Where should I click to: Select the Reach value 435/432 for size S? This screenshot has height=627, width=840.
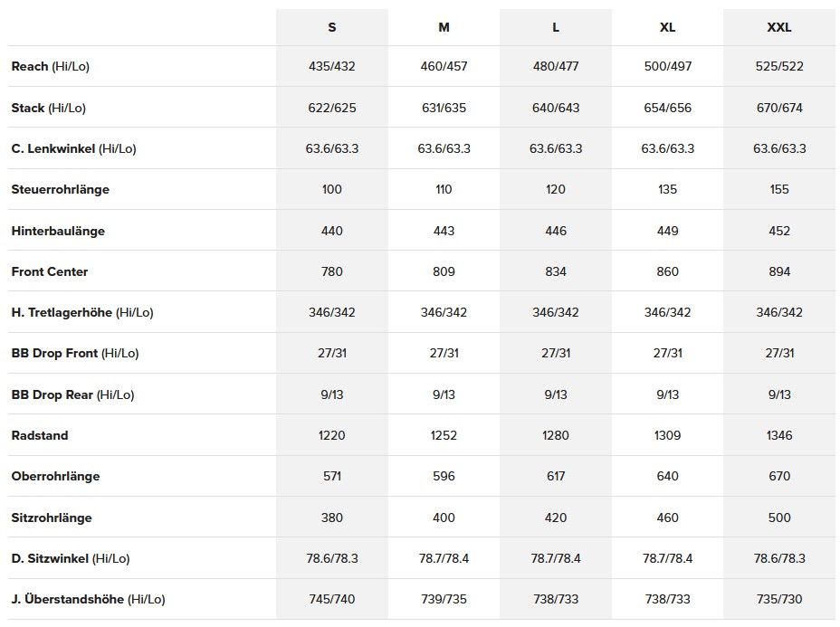(332, 67)
